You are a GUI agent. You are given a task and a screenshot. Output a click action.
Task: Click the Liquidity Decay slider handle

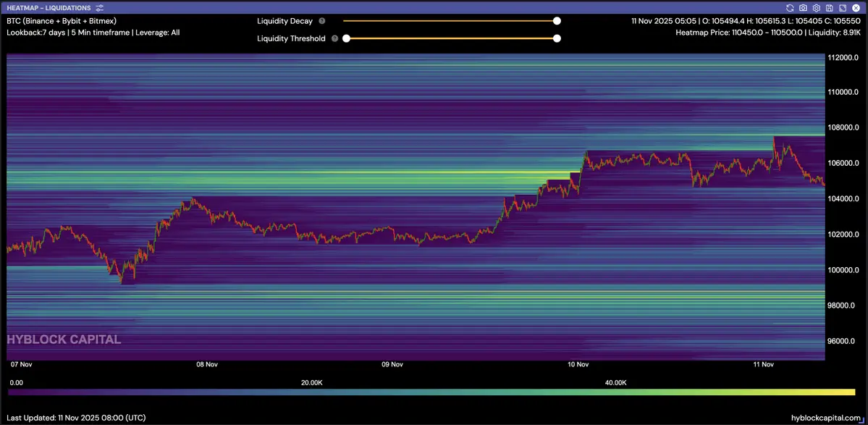pyautogui.click(x=557, y=21)
